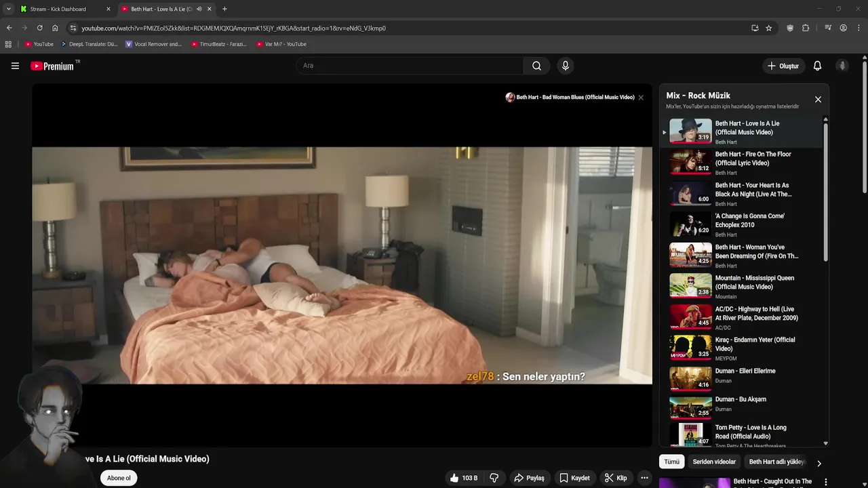Start voice search with the microphone icon
The width and height of the screenshot is (868, 488).
pyautogui.click(x=565, y=66)
